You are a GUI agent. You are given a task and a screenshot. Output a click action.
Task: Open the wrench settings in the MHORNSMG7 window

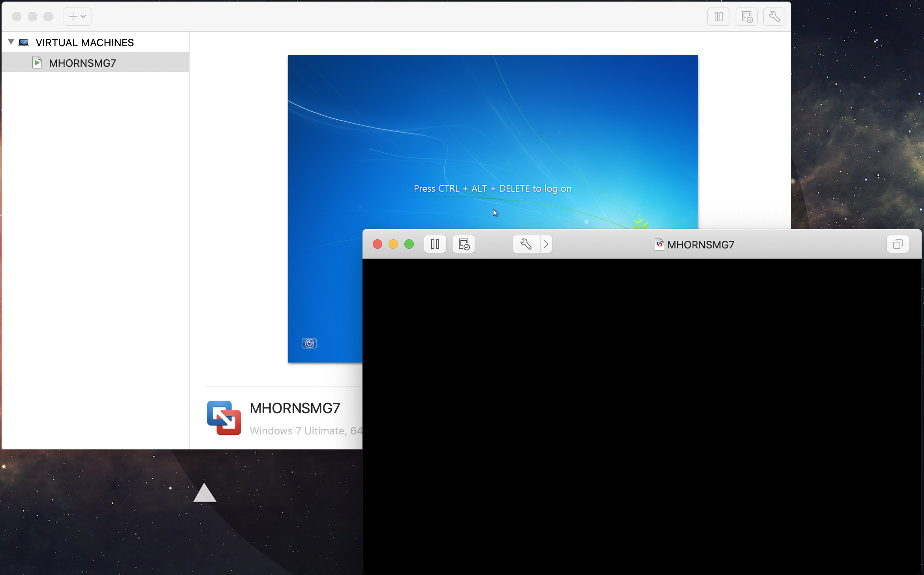[526, 244]
